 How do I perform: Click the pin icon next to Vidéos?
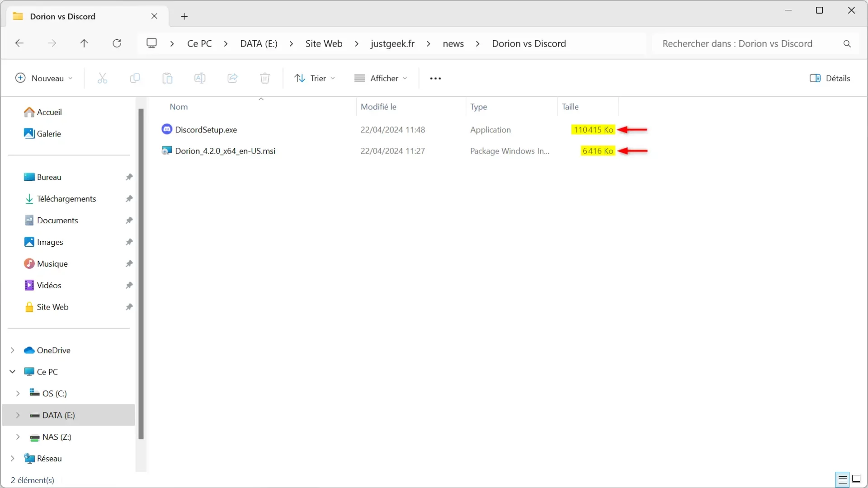(129, 285)
